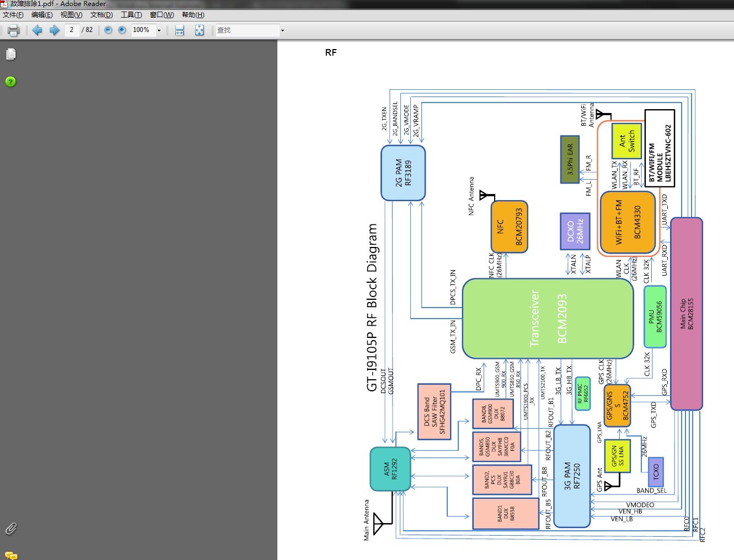Click the DCS Band SAW Filter block

pyautogui.click(x=435, y=412)
